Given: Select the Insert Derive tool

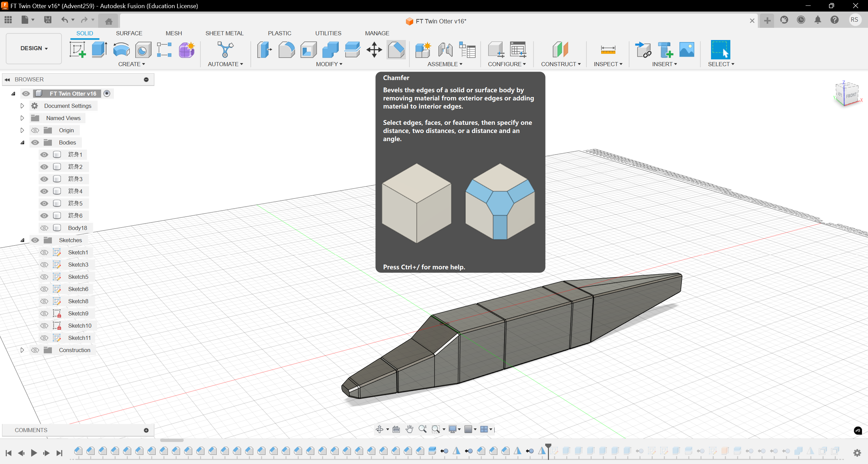Looking at the screenshot, I should pos(643,50).
